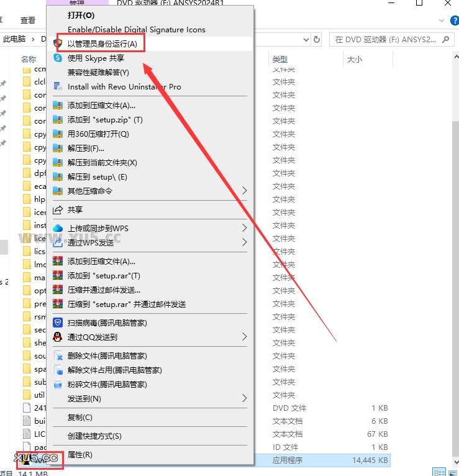This screenshot has height=476, width=459.
Task: Click the refresh icon next to address bar
Action: click(317, 40)
